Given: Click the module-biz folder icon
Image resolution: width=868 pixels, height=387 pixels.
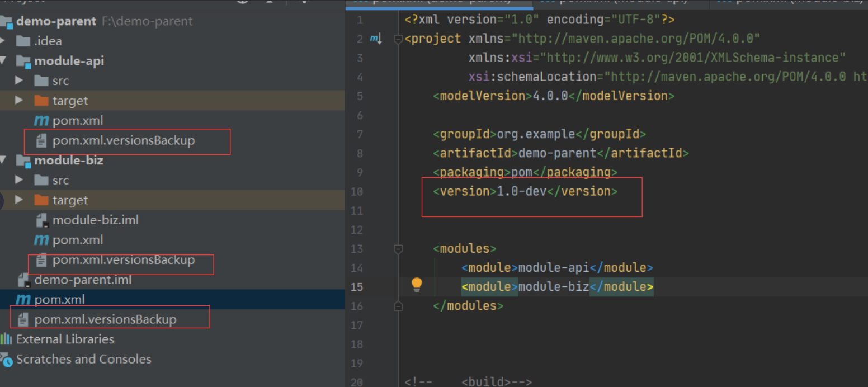Looking at the screenshot, I should [23, 161].
